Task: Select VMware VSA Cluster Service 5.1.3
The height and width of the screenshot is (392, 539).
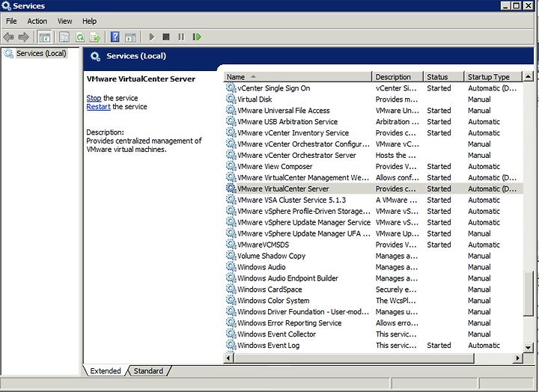Action: 374,200
